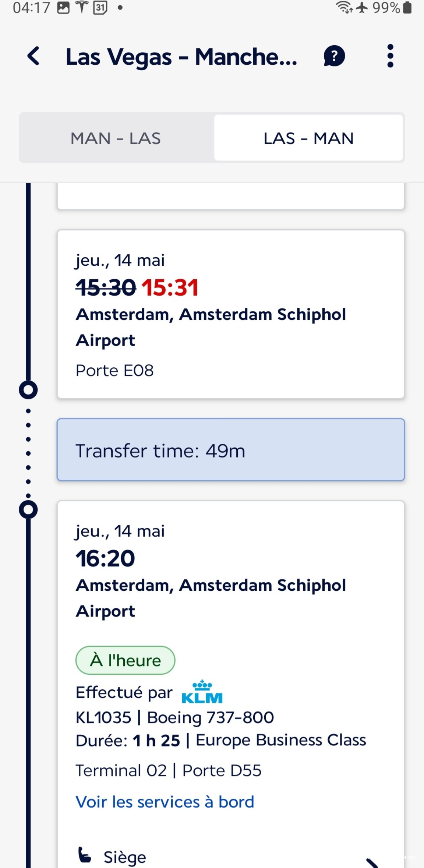Tap the timeline marker for 16:20 departure
The width and height of the screenshot is (424, 868).
coord(28,509)
